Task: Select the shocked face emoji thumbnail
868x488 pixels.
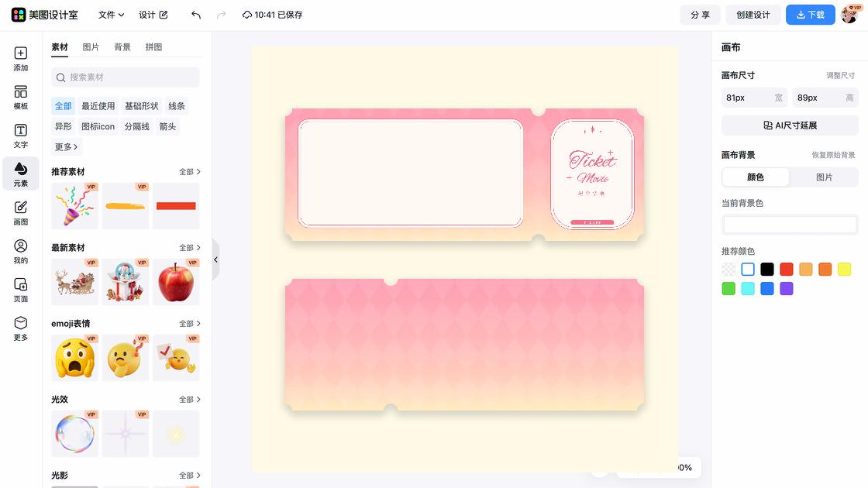Action: (74, 357)
